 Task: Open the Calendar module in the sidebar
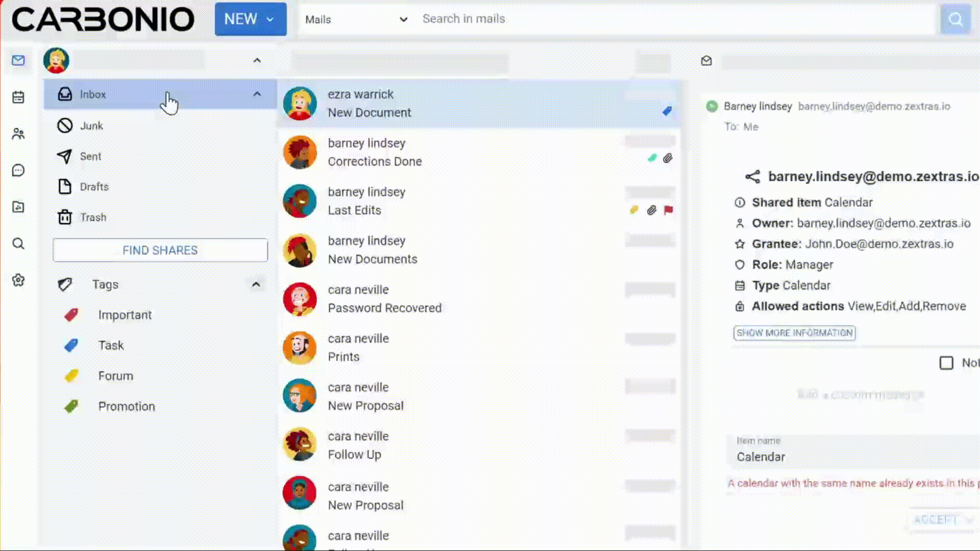pos(18,97)
